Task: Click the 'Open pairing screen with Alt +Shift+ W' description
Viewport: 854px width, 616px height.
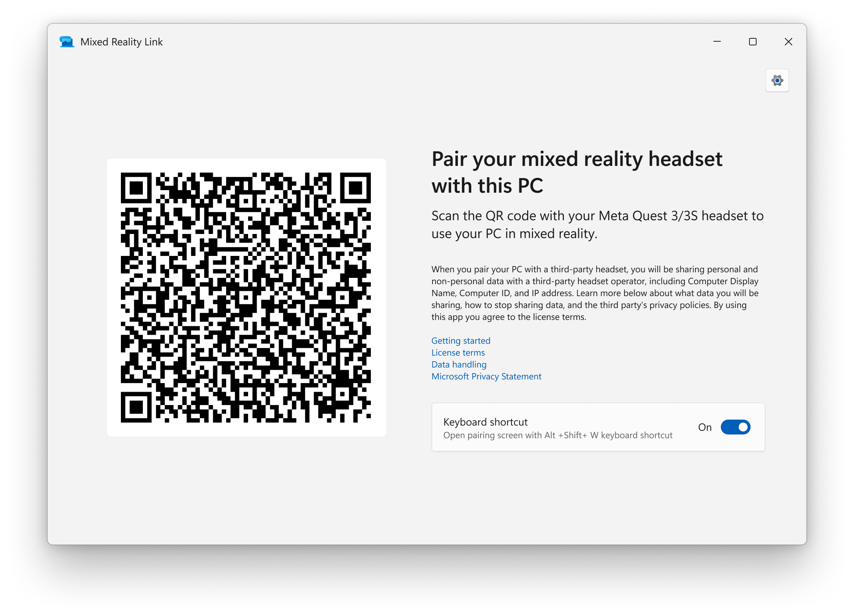Action: [x=558, y=435]
